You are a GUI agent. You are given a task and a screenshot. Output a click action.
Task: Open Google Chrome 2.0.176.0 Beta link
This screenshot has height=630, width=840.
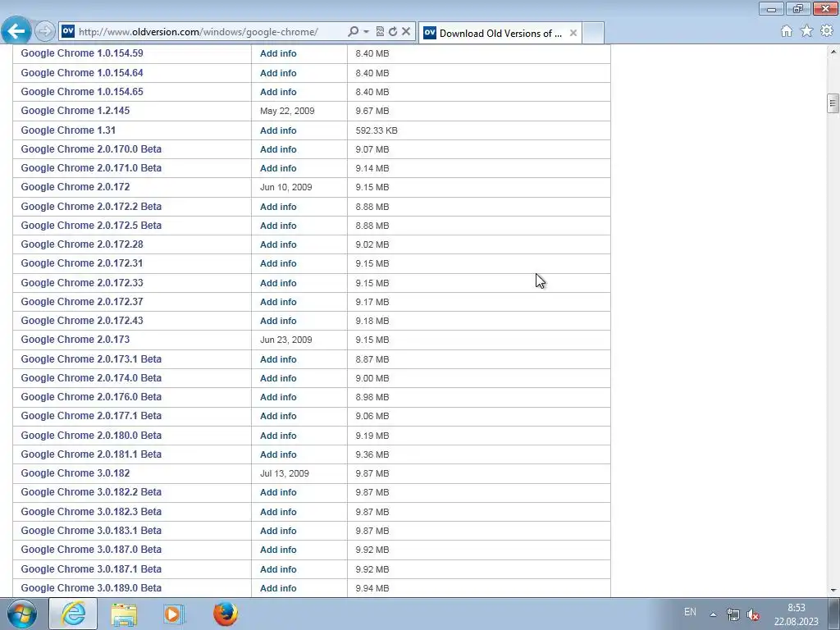(x=91, y=396)
